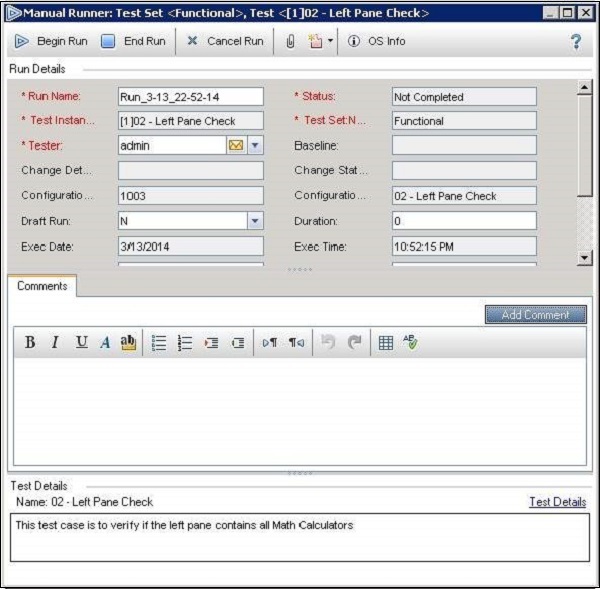Apply underline formatting in comments
Viewport: 600px width, 589px height.
[x=80, y=343]
